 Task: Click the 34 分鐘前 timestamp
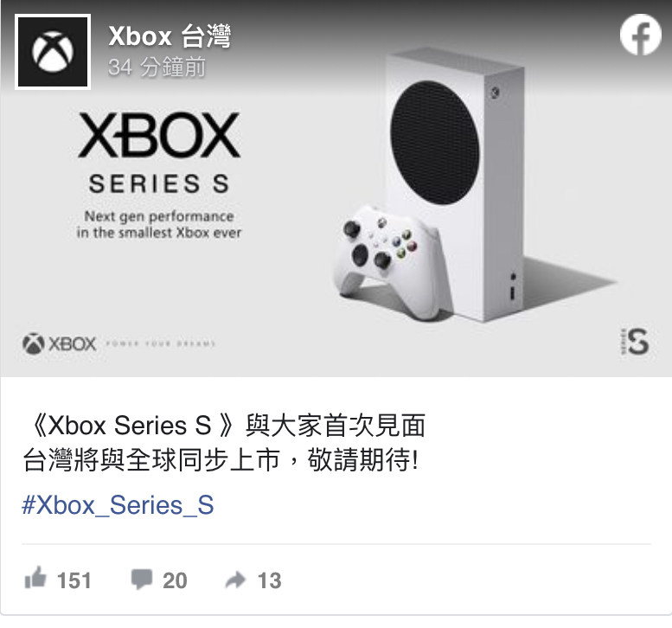pos(157,67)
